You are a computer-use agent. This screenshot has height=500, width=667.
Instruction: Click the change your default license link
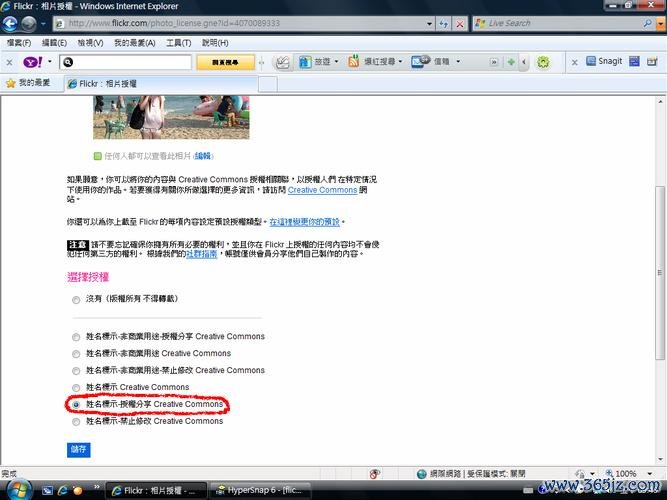(x=305, y=222)
